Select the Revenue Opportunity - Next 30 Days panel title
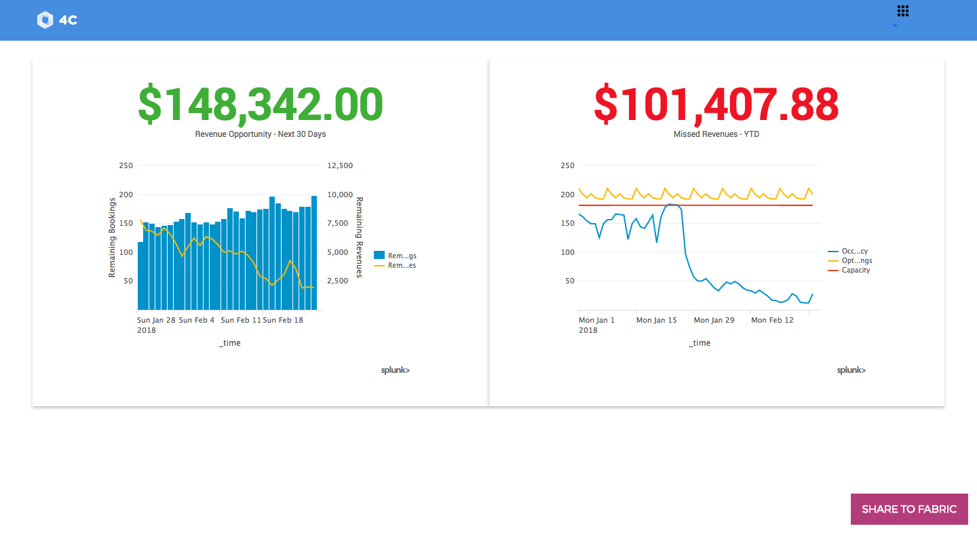 coord(260,134)
